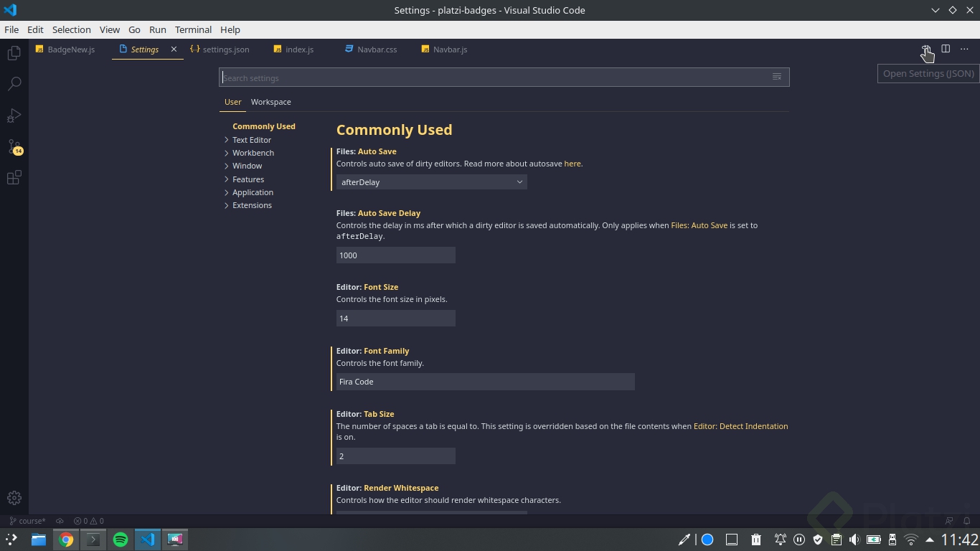The image size is (980, 551).
Task: Click the Open Settings (JSON) icon
Action: coord(926,49)
